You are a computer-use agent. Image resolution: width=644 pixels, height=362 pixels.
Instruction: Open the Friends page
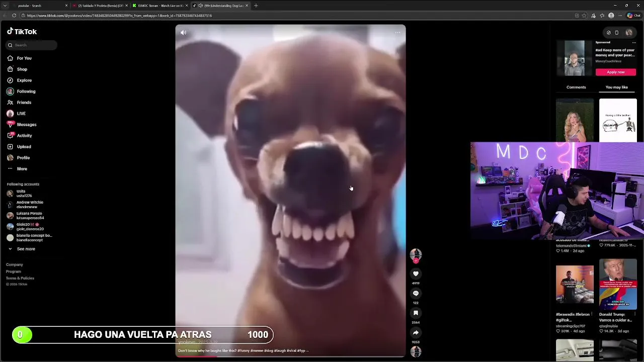(x=19, y=103)
